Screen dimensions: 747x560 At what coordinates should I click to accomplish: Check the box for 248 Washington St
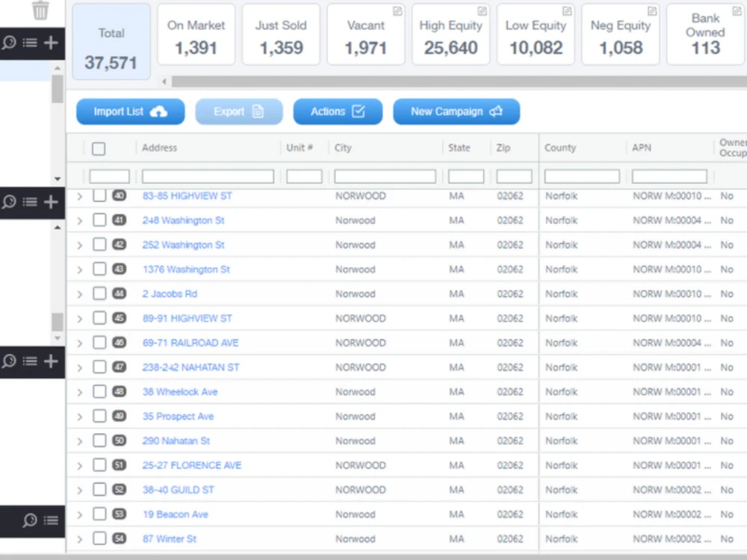tap(99, 220)
